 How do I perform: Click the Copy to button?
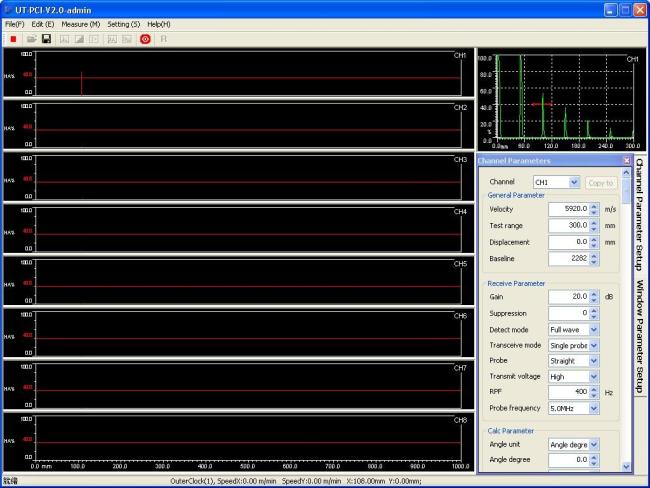[602, 183]
